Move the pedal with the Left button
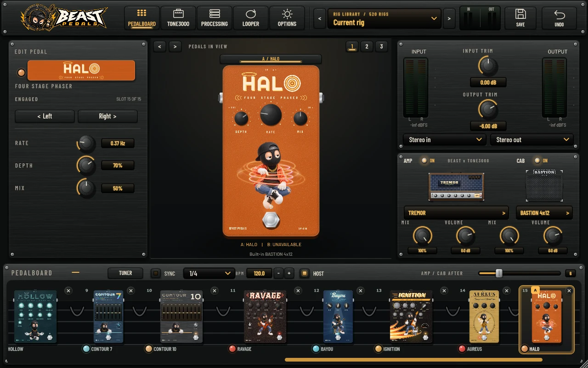Image resolution: width=588 pixels, height=368 pixels. pos(45,116)
